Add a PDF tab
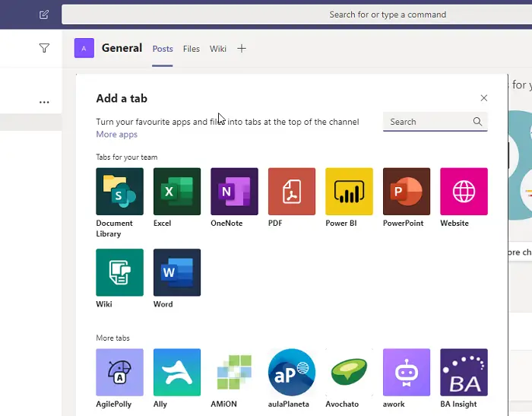The height and width of the screenshot is (416, 532). [x=291, y=191]
